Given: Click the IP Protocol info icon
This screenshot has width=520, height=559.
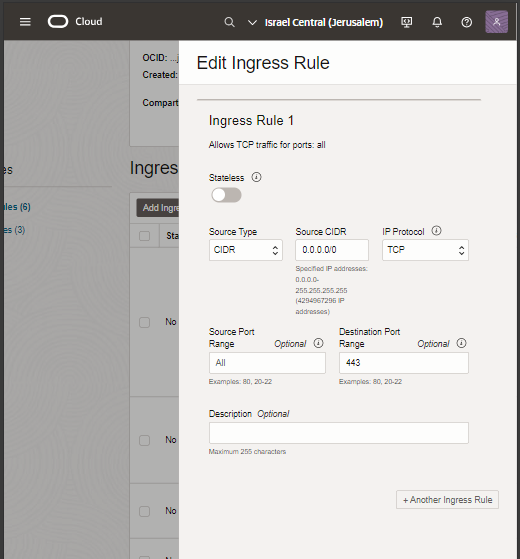Looking at the screenshot, I should (x=436, y=231).
